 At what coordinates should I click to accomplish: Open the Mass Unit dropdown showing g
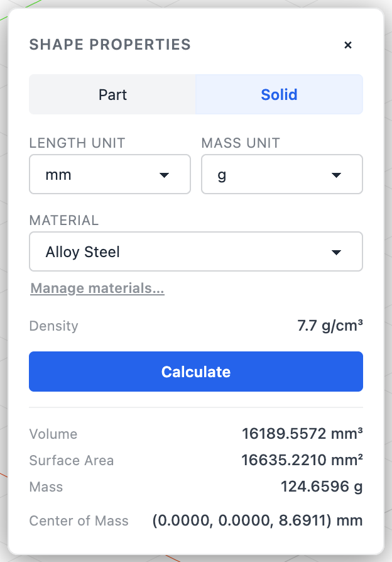tap(282, 175)
